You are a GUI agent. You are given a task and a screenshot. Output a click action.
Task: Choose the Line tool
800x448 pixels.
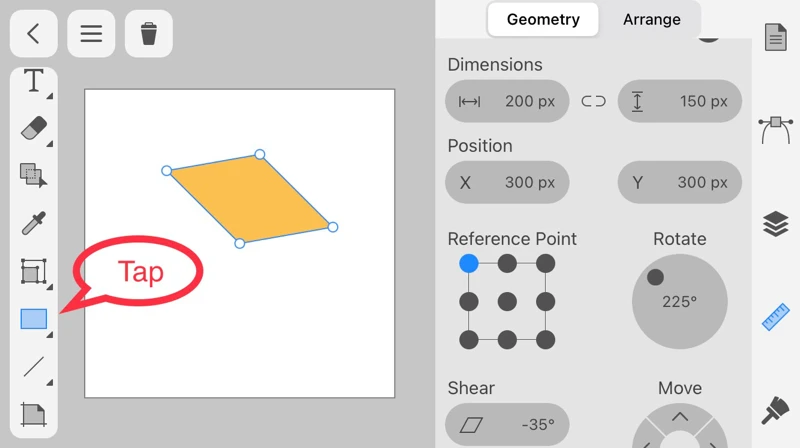point(34,366)
